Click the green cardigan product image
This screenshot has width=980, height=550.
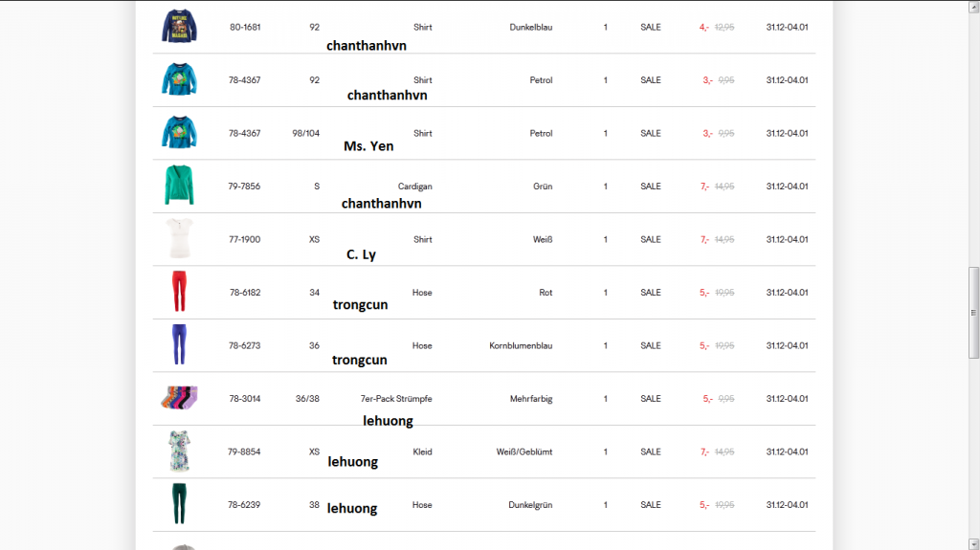click(x=179, y=186)
